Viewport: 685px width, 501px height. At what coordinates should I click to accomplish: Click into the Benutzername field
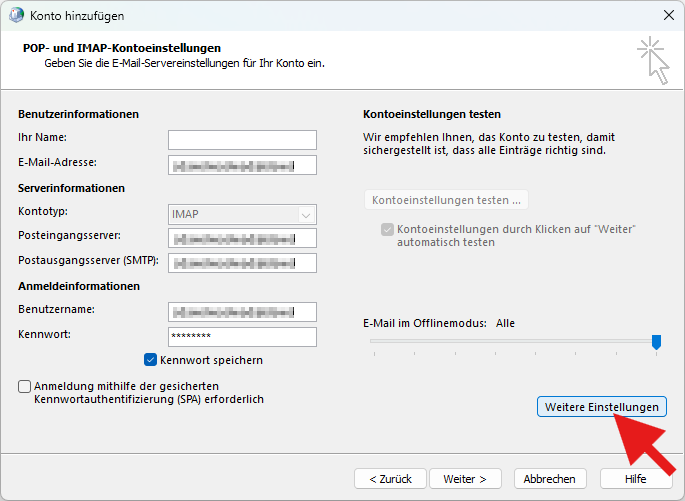[x=242, y=312]
